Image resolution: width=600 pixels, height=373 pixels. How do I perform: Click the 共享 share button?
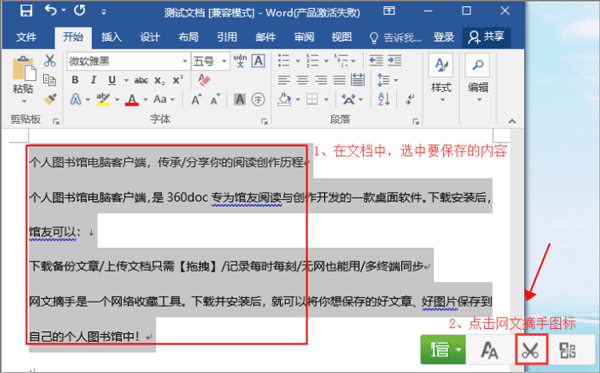[x=486, y=37]
